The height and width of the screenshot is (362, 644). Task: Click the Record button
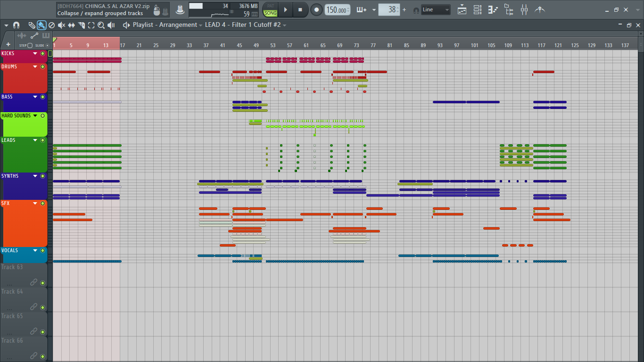[x=317, y=9]
